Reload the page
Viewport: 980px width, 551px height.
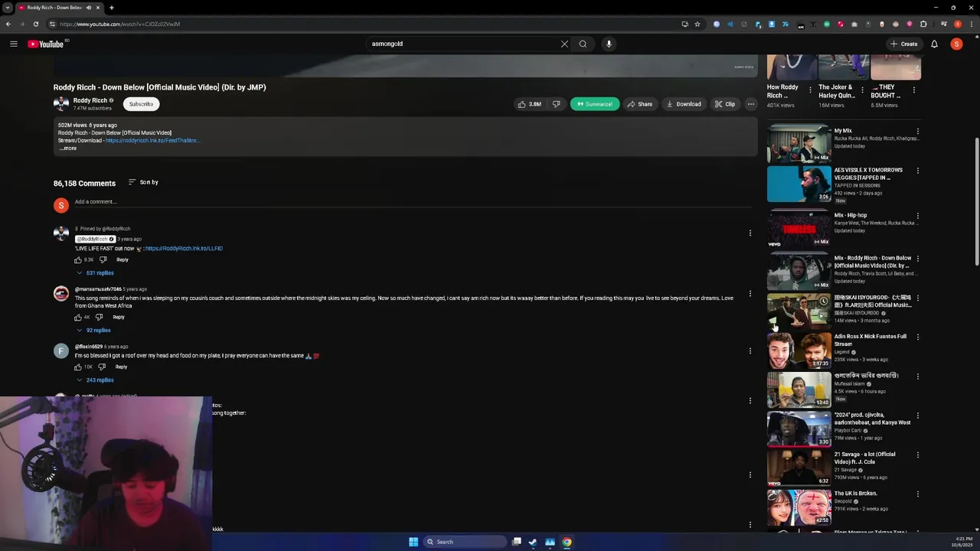point(35,24)
